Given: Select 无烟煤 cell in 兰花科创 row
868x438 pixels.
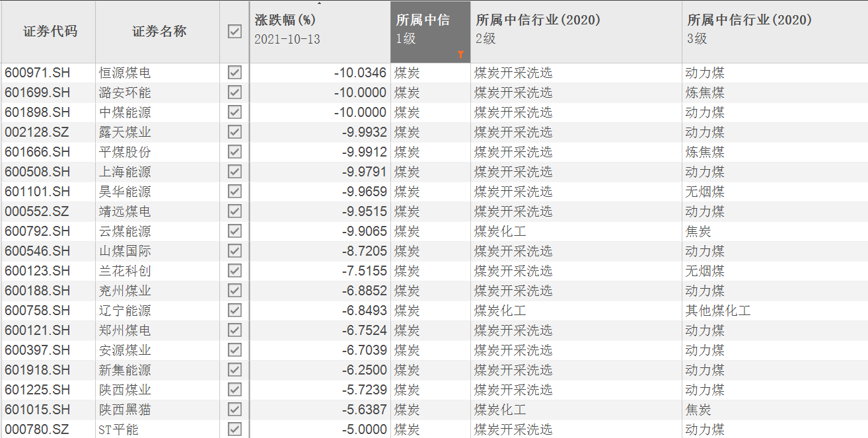Looking at the screenshot, I should pos(705,271).
